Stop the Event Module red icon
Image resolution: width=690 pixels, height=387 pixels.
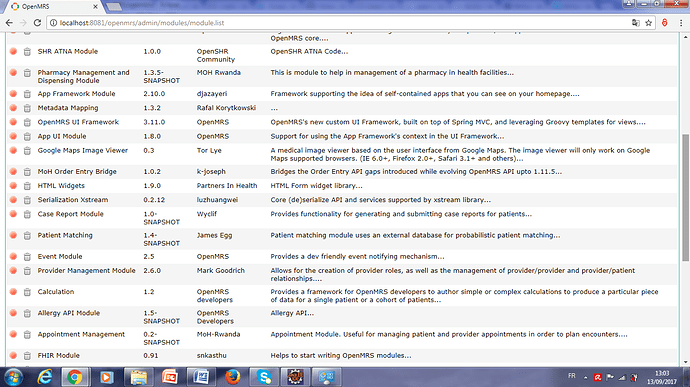(13, 256)
